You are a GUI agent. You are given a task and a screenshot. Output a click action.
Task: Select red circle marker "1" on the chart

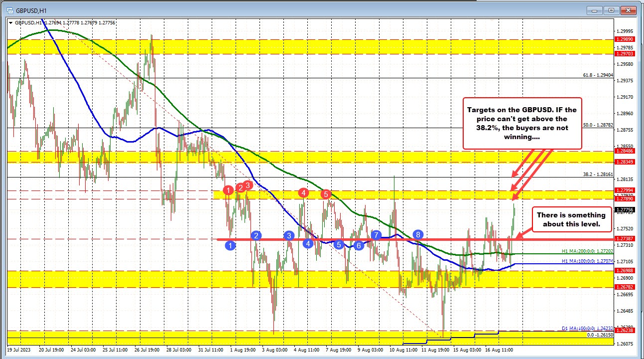tap(229, 190)
